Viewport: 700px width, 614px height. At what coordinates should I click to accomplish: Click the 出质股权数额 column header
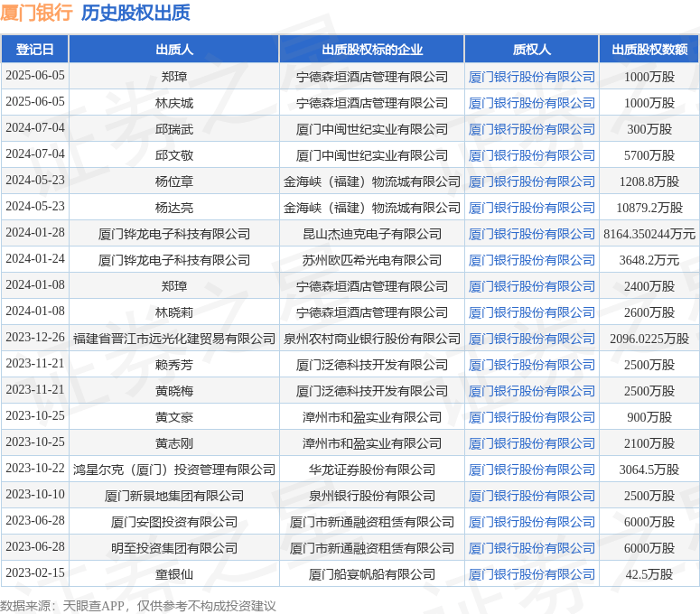tap(649, 49)
